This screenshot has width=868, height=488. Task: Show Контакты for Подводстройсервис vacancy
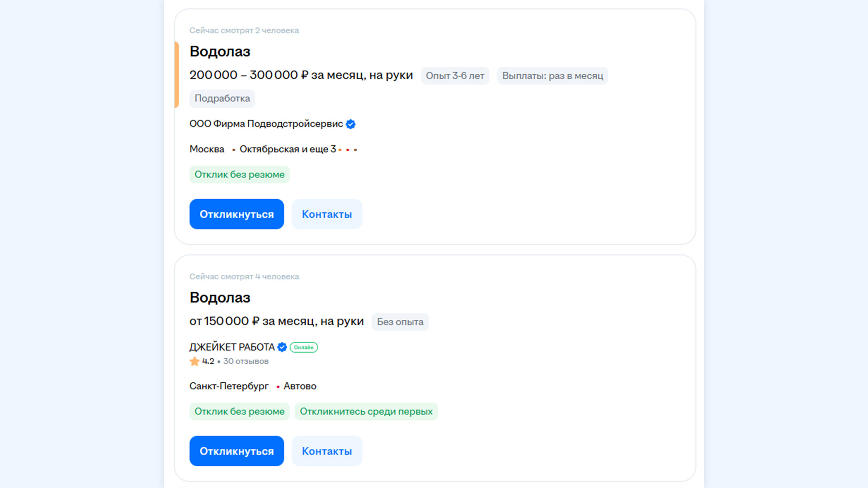click(x=326, y=214)
